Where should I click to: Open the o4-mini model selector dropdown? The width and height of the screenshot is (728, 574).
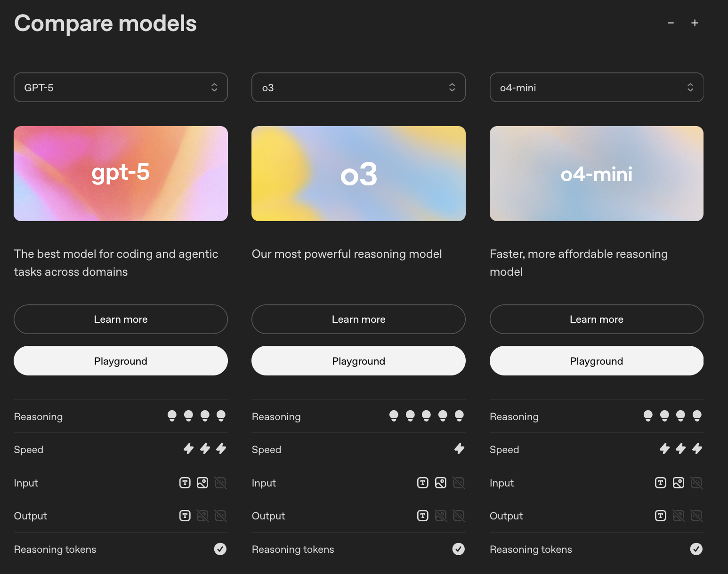click(597, 88)
